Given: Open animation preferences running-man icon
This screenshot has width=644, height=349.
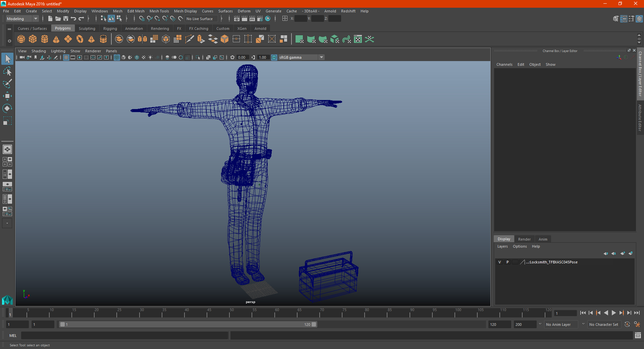Looking at the screenshot, I should [x=637, y=325].
